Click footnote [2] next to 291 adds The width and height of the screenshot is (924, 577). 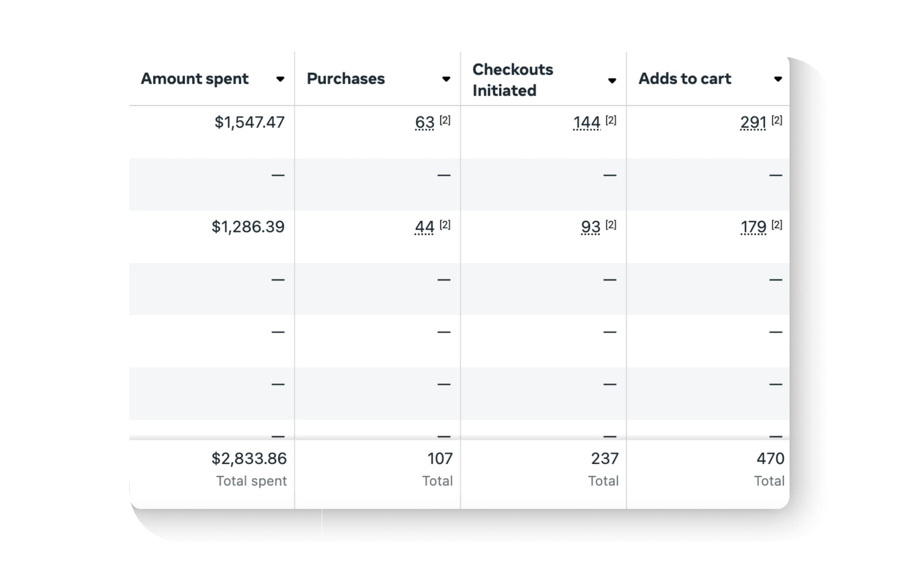pyautogui.click(x=777, y=120)
